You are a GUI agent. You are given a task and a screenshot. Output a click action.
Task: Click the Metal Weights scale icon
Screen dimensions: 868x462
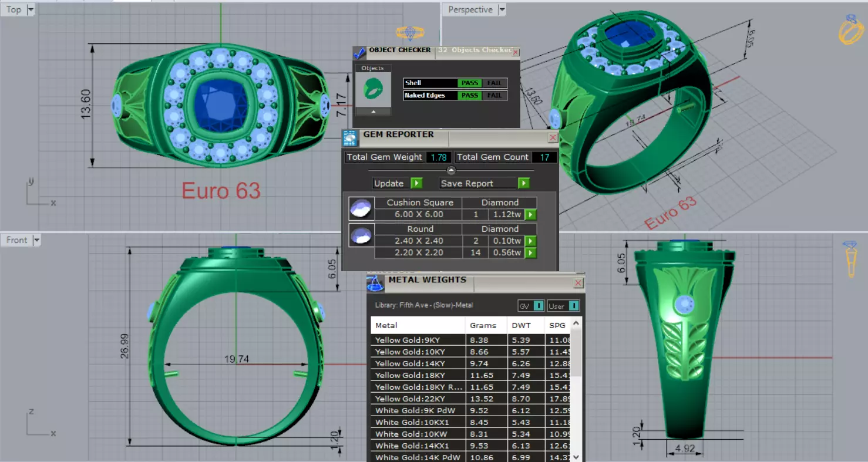(375, 284)
